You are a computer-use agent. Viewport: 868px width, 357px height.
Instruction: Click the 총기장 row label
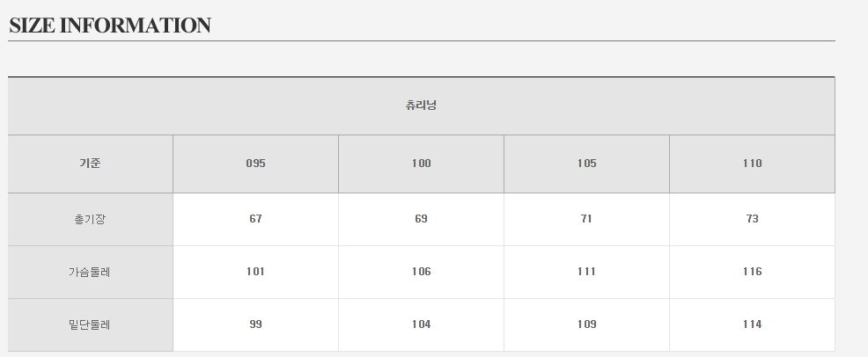tap(91, 219)
